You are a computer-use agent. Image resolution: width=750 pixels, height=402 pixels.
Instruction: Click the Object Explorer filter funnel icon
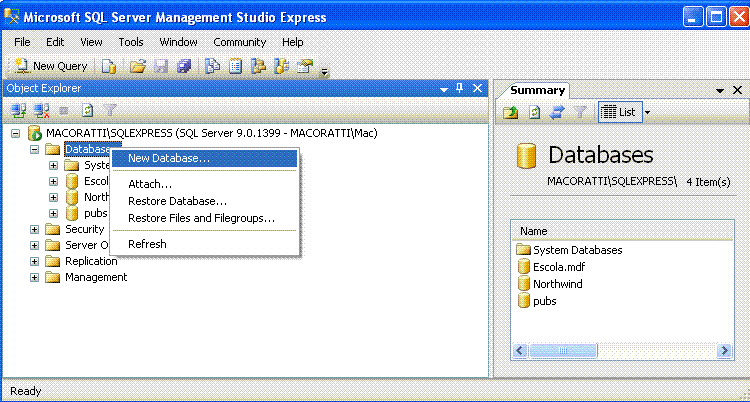point(110,112)
